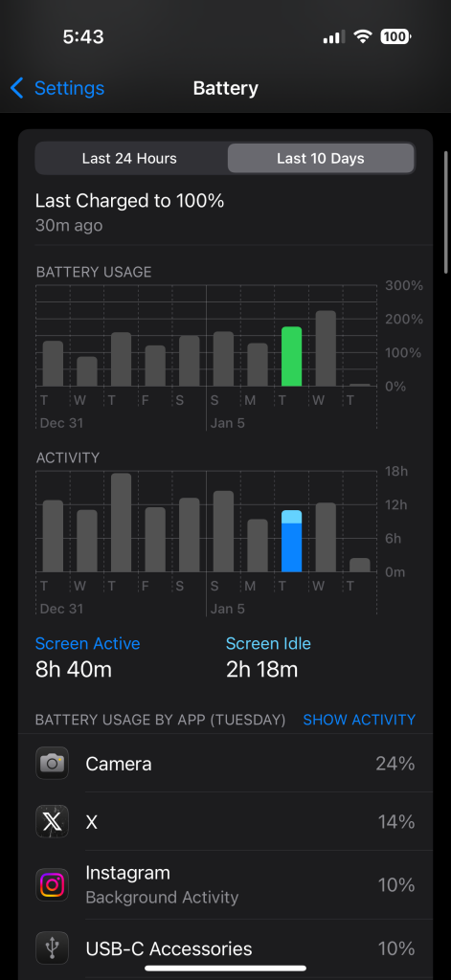451x980 pixels.
Task: Tap the back chevron next to Settings
Action: click(x=17, y=88)
